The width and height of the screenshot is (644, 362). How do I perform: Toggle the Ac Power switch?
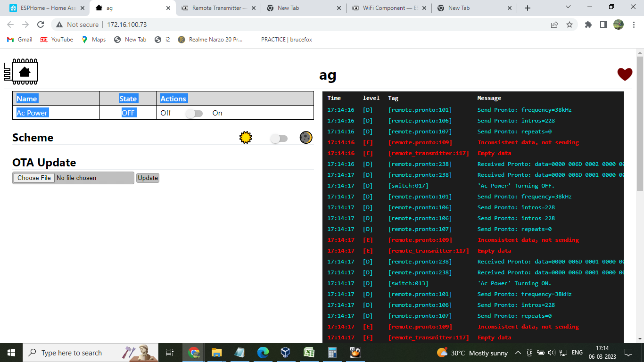click(194, 113)
